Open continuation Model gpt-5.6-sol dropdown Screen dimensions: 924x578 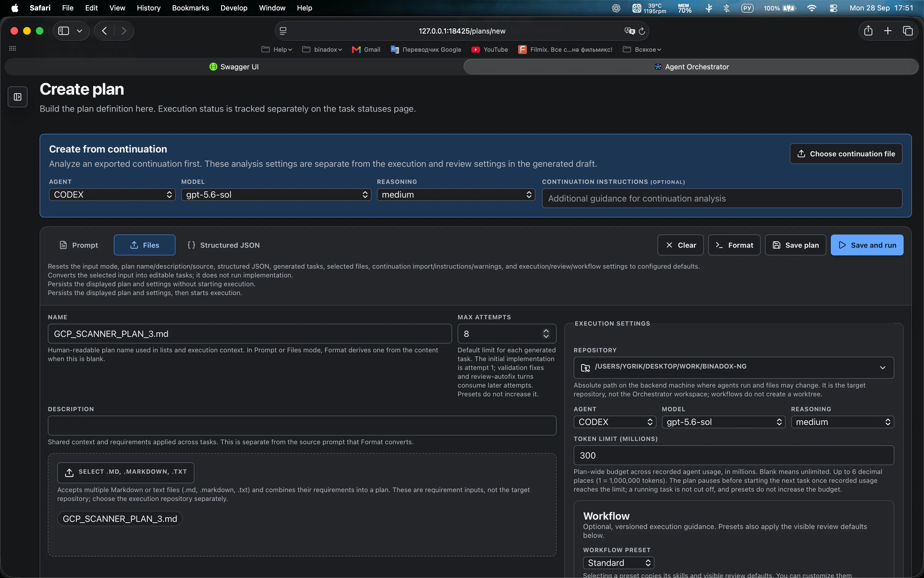pyautogui.click(x=276, y=195)
